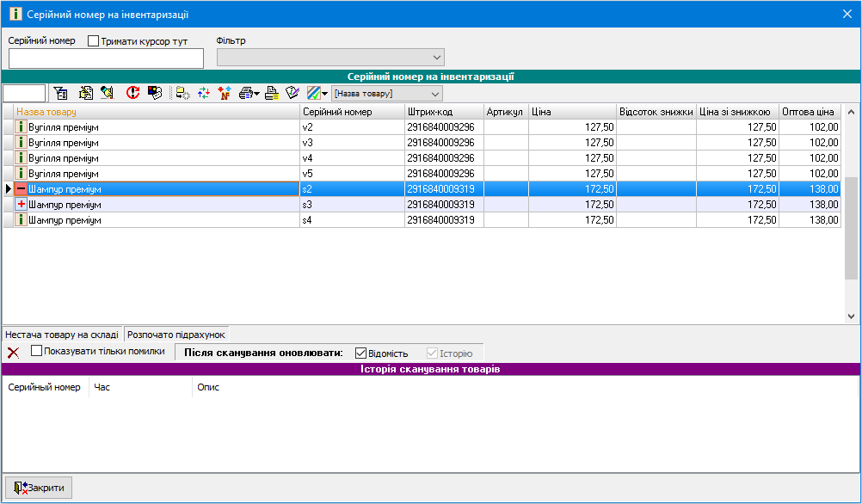Screen dimensions: 862x504
Task: Enable 'Тримати курсор тут' checkbox
Action: (94, 41)
